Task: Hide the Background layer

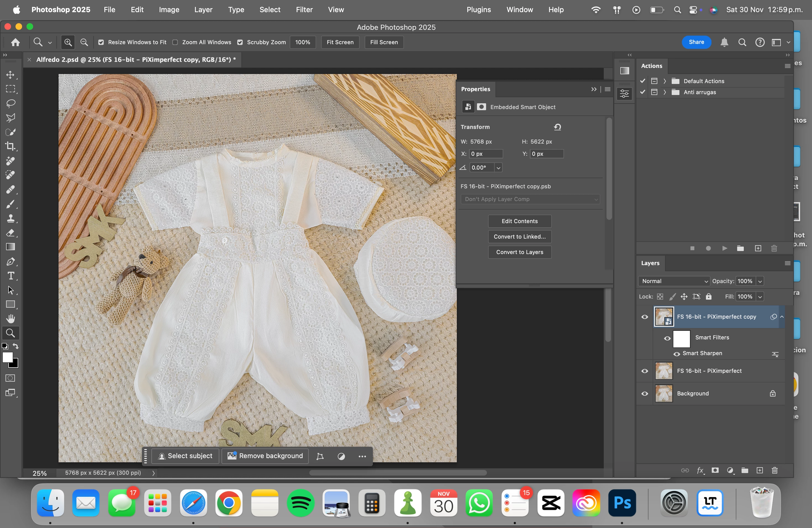Action: [x=644, y=394]
